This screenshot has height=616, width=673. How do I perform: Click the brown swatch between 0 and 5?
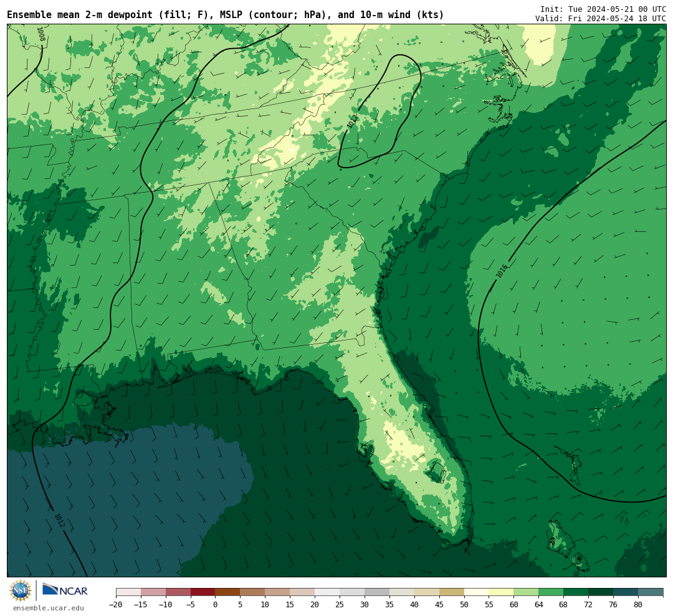227,592
